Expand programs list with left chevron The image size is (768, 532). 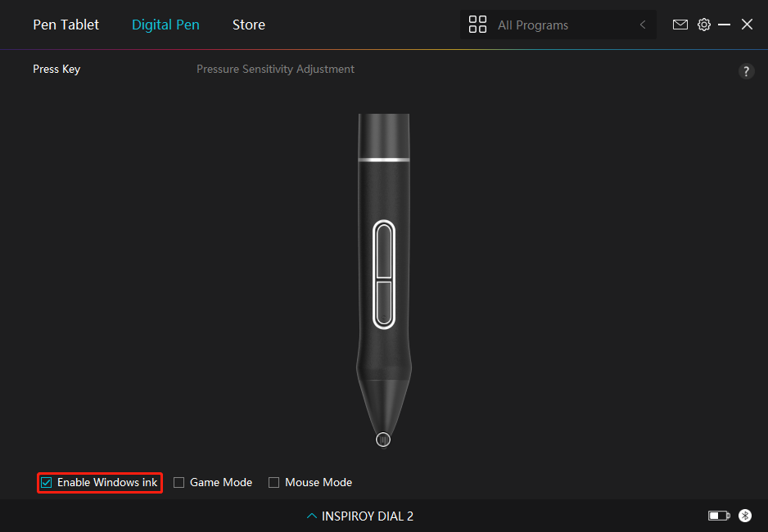[x=643, y=25]
